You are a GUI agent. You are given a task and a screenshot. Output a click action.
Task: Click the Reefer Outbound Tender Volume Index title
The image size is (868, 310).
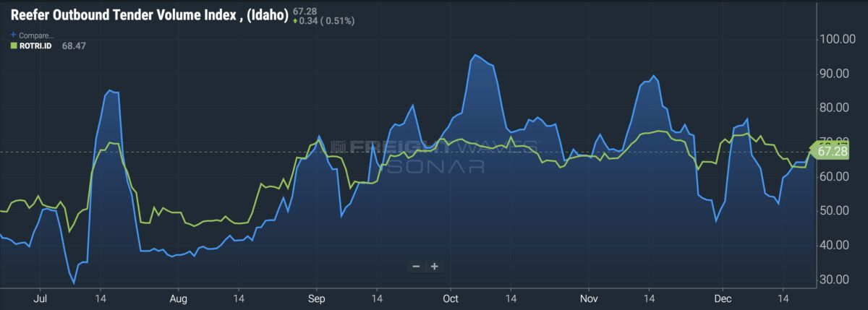click(150, 14)
